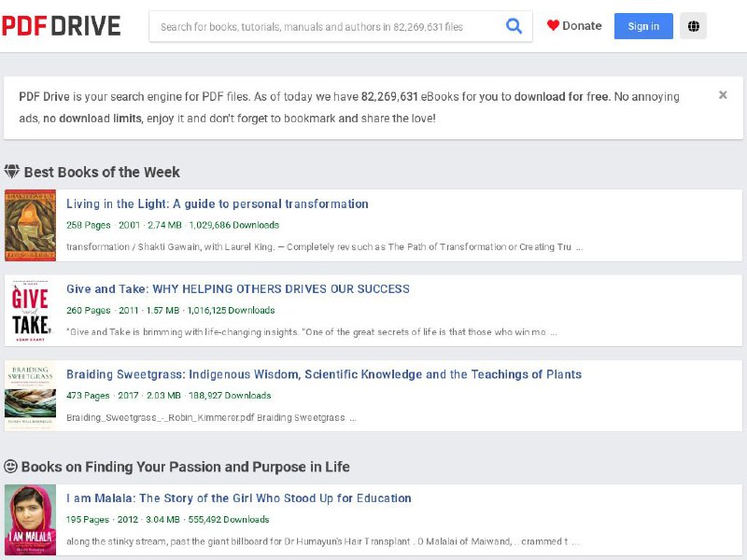Open the 'I am Malala' title link
The height and width of the screenshot is (560, 747).
[237, 498]
